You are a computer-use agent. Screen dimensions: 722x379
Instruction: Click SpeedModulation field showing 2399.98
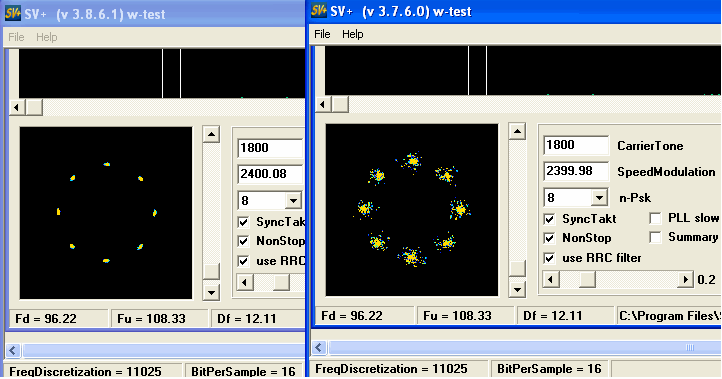coord(576,171)
